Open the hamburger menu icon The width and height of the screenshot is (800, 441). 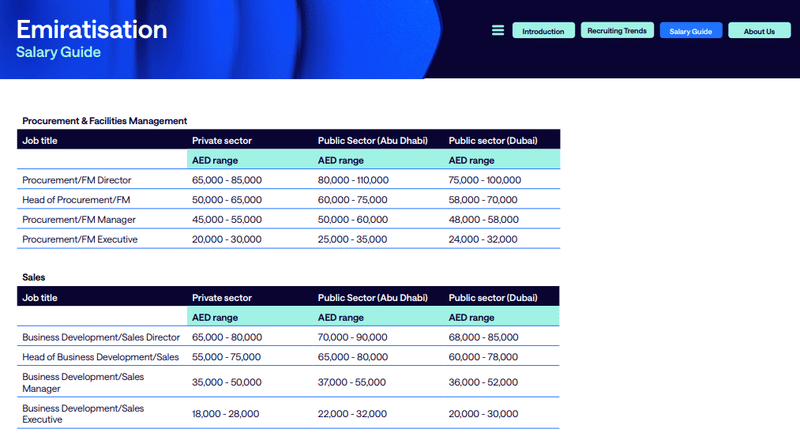point(497,31)
